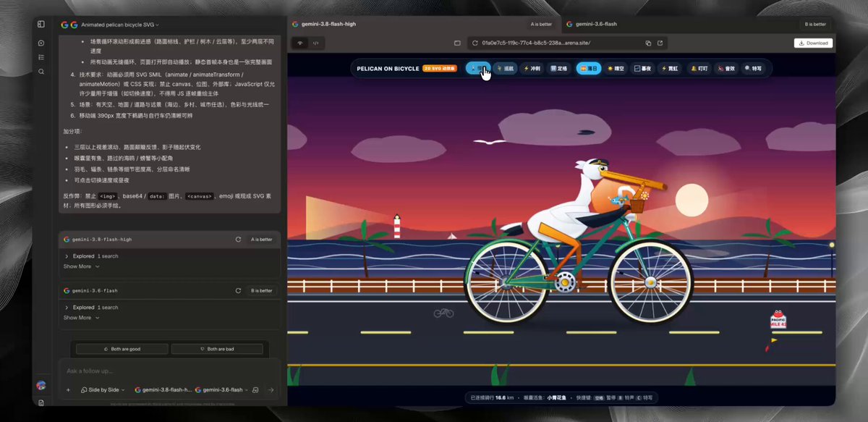868x422 pixels.
Task: Regenerate the gemini-3.6-flash response in chat
Action: (238, 290)
